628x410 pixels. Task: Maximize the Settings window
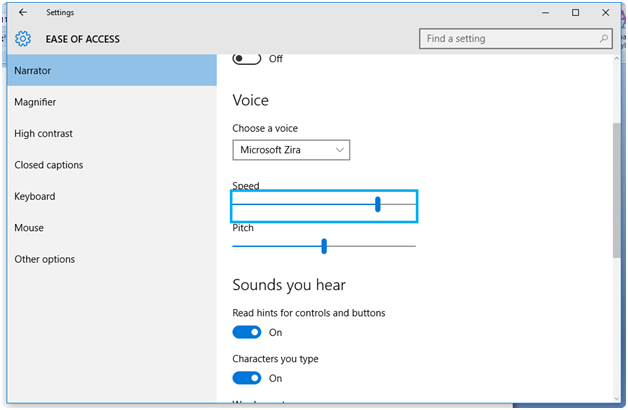[x=575, y=13]
